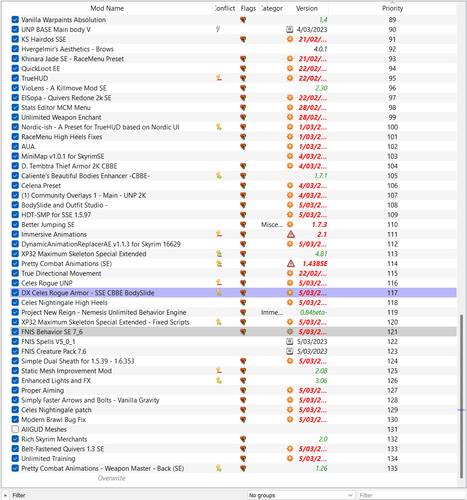
Task: Disable the Modern Brawl Bug Fix checkbox
Action: [15, 419]
